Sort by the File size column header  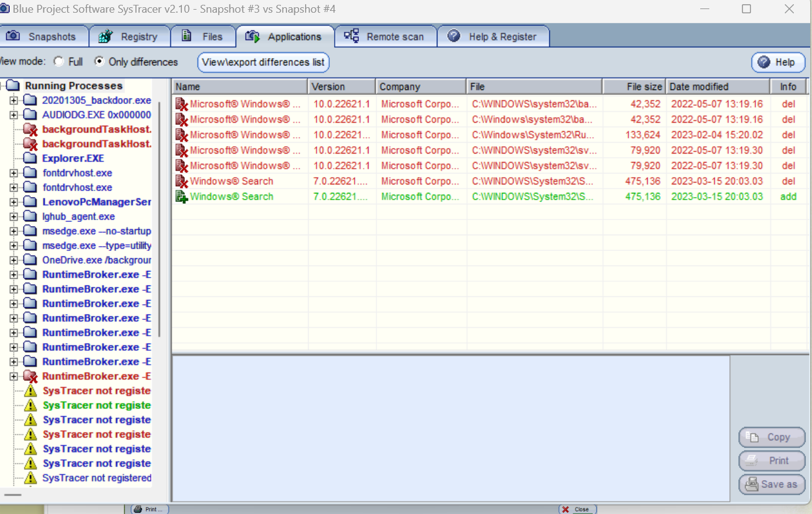pyautogui.click(x=634, y=86)
